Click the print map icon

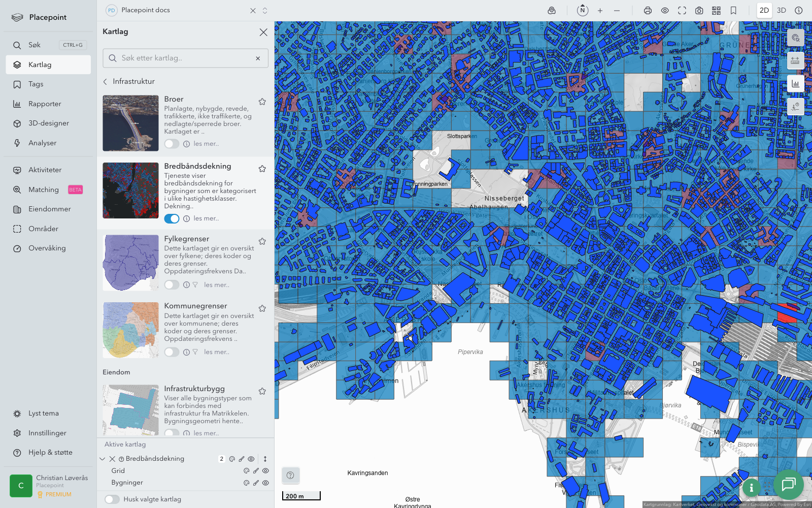pos(648,11)
